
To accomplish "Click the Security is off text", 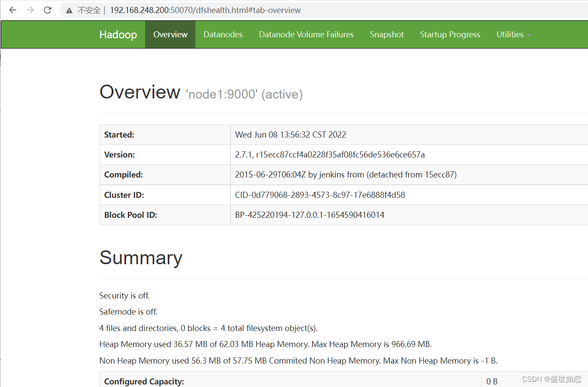I will point(124,295).
